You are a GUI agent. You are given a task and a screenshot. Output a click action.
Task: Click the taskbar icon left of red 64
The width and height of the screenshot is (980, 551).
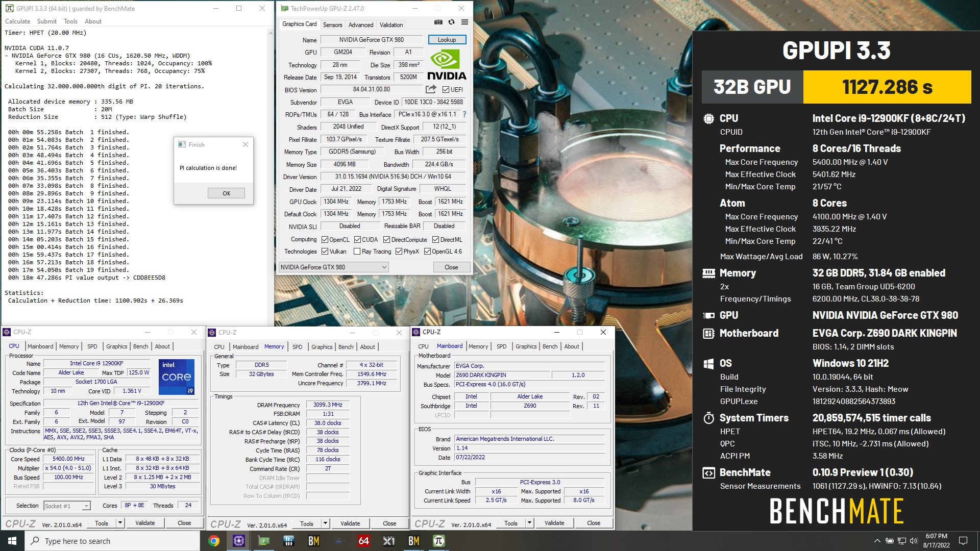tap(339, 541)
